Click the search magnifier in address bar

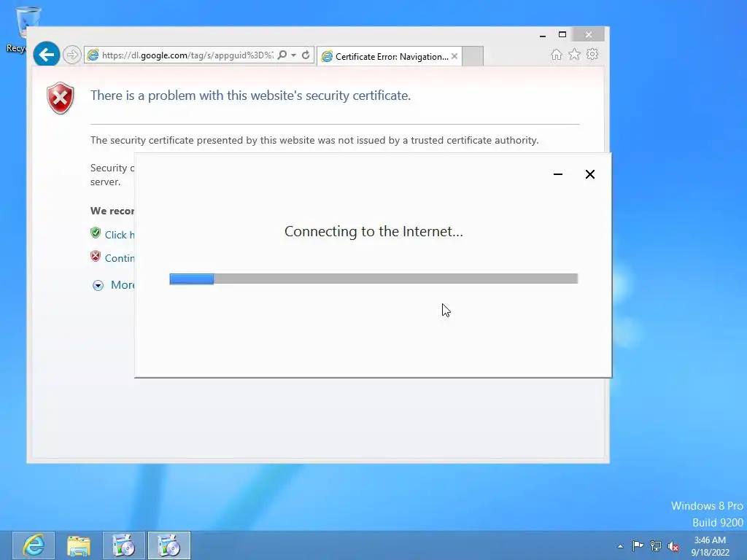click(x=282, y=55)
